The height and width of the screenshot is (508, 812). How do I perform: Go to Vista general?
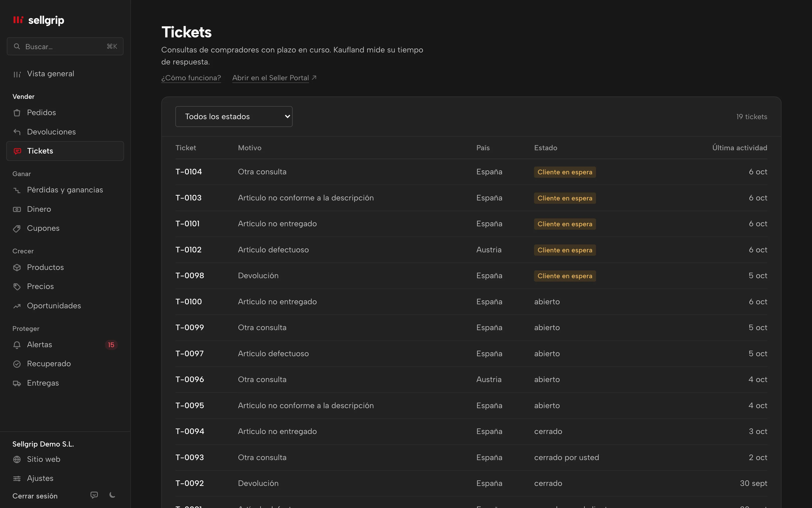[x=65, y=74]
